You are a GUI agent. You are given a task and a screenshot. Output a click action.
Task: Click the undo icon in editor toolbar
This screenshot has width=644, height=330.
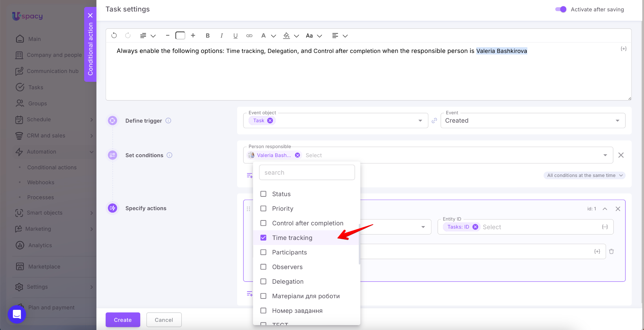(114, 36)
